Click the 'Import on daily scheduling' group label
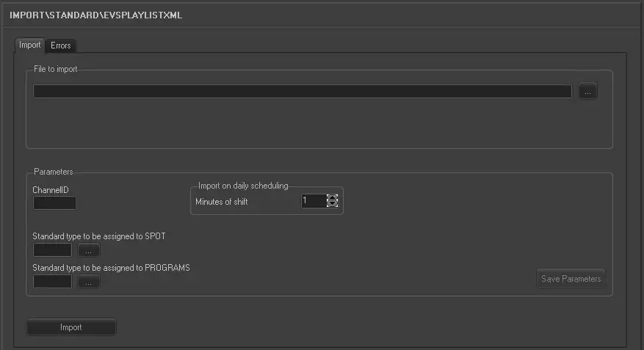The image size is (644, 350). 243,186
